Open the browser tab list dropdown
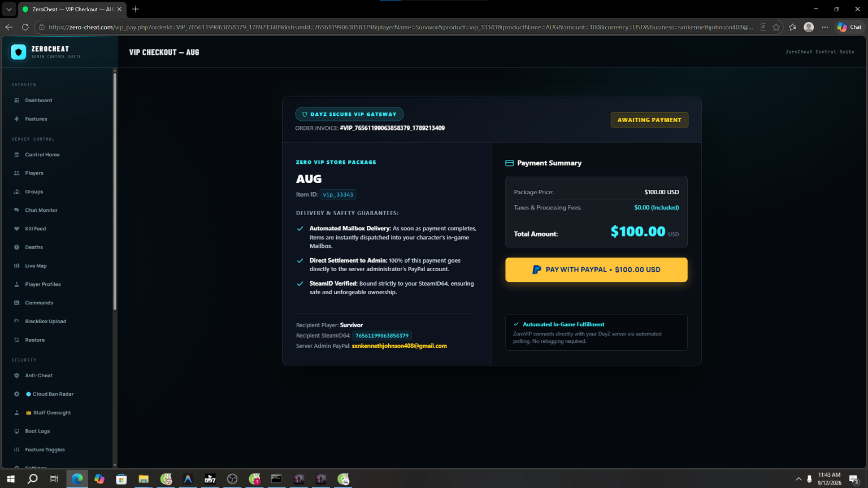The image size is (868, 488). pyautogui.click(x=9, y=9)
